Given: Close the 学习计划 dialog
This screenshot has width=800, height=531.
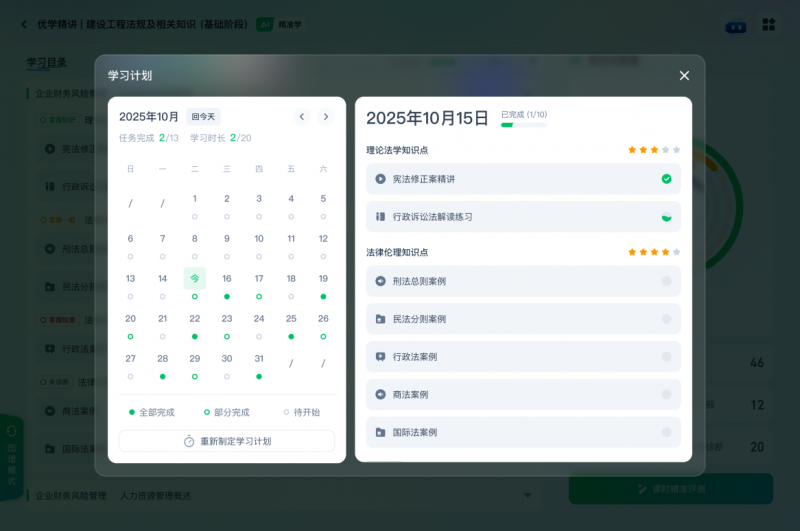Looking at the screenshot, I should [x=684, y=76].
